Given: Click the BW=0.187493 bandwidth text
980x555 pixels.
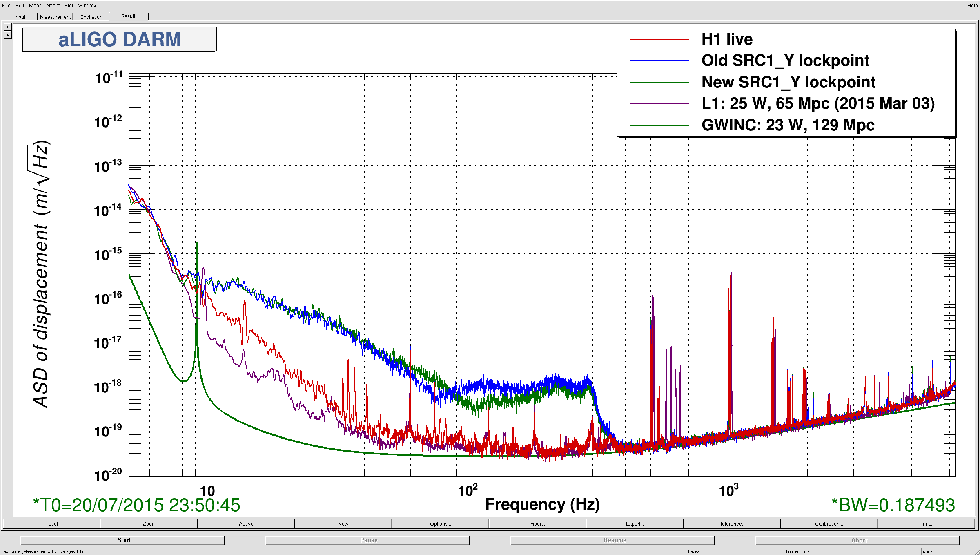Looking at the screenshot, I should 893,505.
